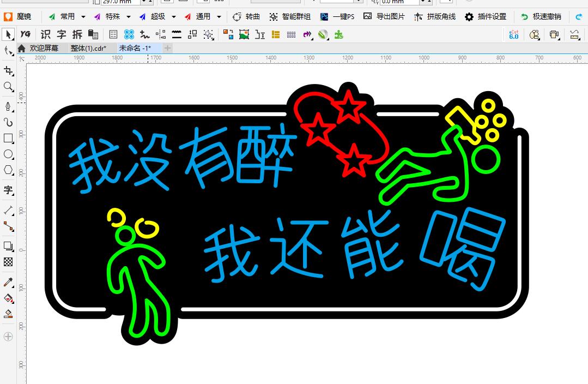This screenshot has width=588, height=384.
Task: Click the yellow list rows icon
Action: point(276,34)
